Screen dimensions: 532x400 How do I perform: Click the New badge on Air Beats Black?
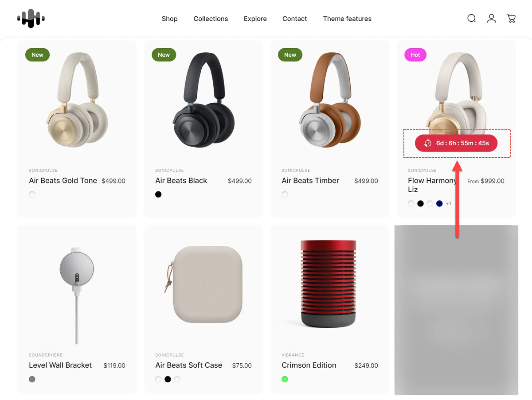pyautogui.click(x=164, y=55)
